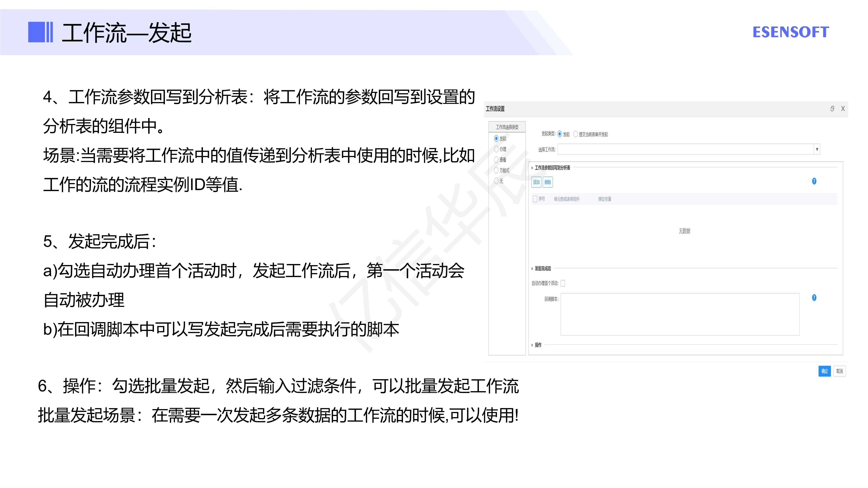Screen dimensions: 868x488
Task: Click inside the 回调脚本 text area
Action: click(680, 314)
